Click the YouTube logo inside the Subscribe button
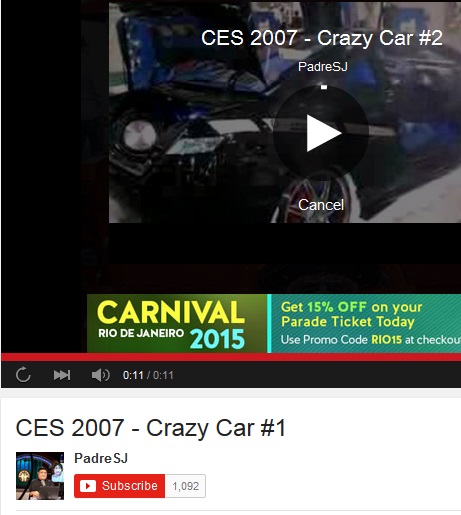The image size is (461, 515). click(88, 486)
